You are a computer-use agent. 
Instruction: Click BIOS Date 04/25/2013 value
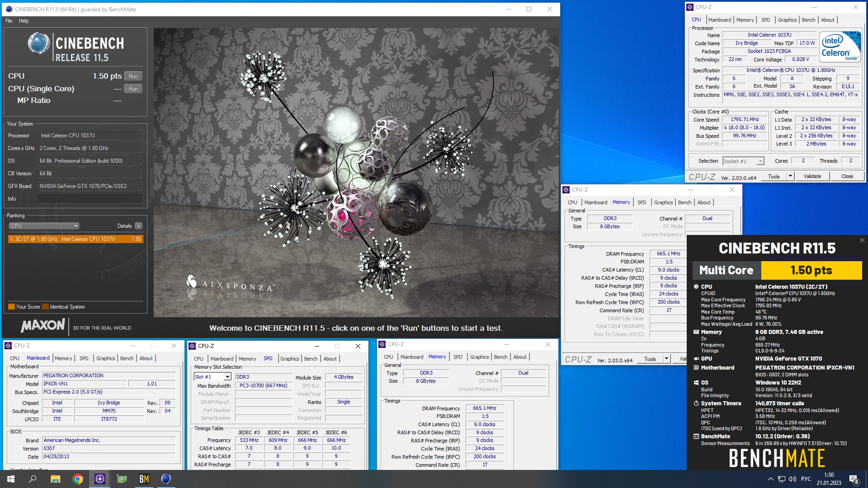[x=109, y=457]
